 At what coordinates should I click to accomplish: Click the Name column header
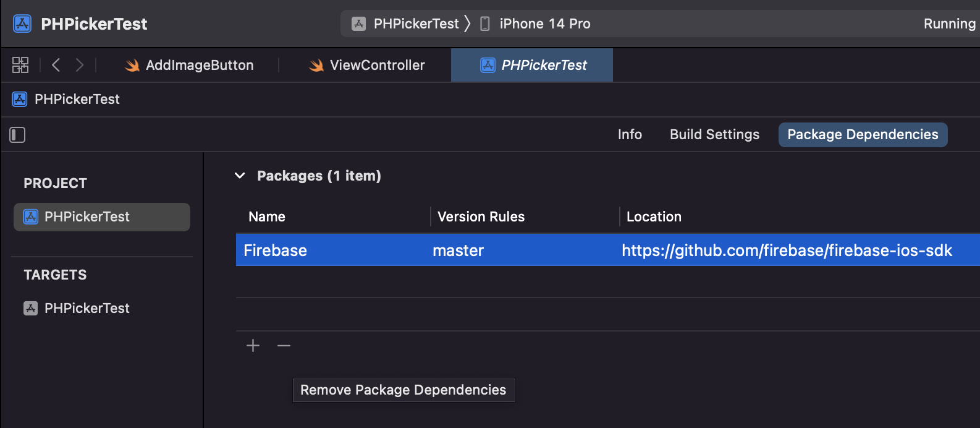(x=267, y=216)
